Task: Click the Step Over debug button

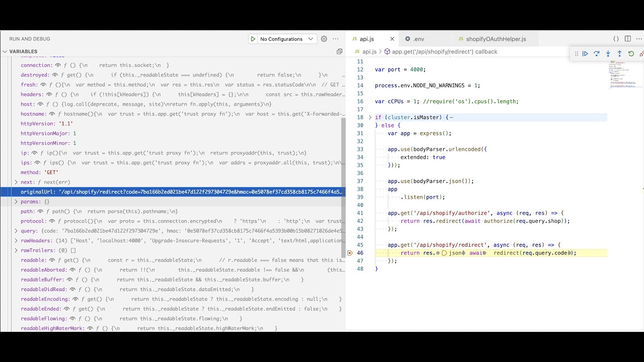Action: (x=597, y=54)
